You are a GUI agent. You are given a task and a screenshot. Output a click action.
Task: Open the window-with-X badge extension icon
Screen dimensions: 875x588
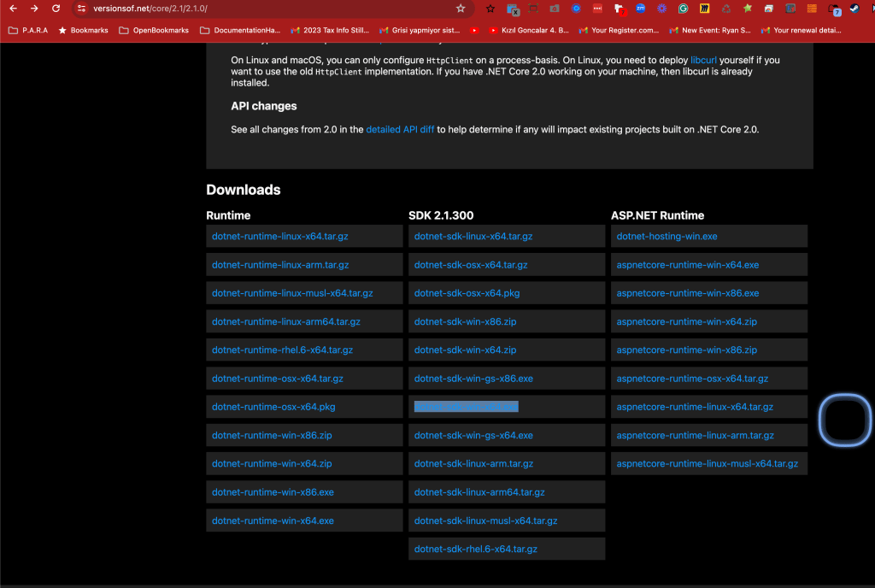(x=513, y=9)
